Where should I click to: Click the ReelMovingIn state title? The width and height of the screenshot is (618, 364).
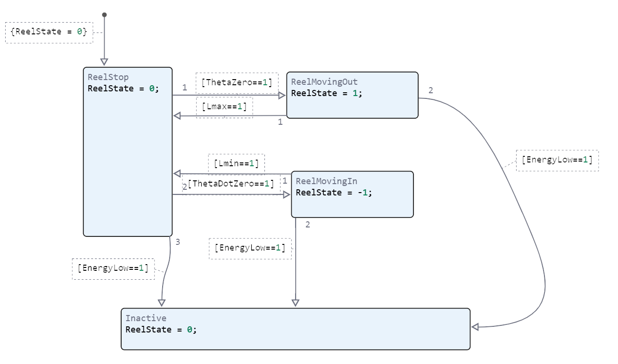pos(326,181)
